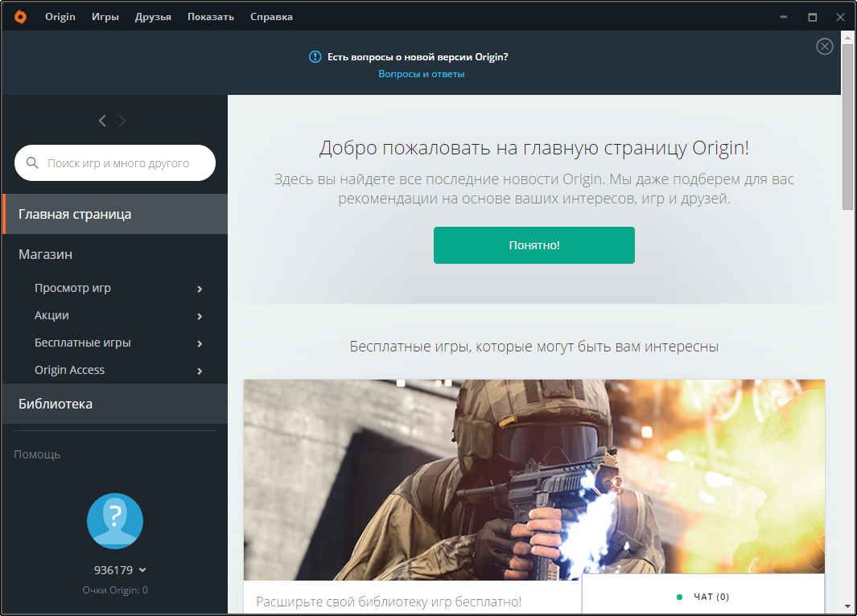Click the forward navigation arrow
The height and width of the screenshot is (616, 857).
click(x=122, y=121)
